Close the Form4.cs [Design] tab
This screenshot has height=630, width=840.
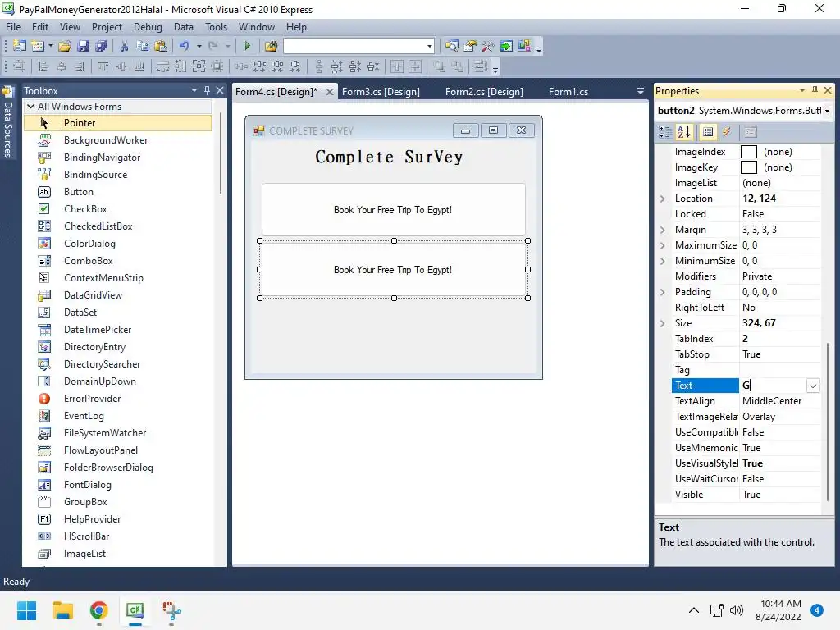[x=330, y=92]
